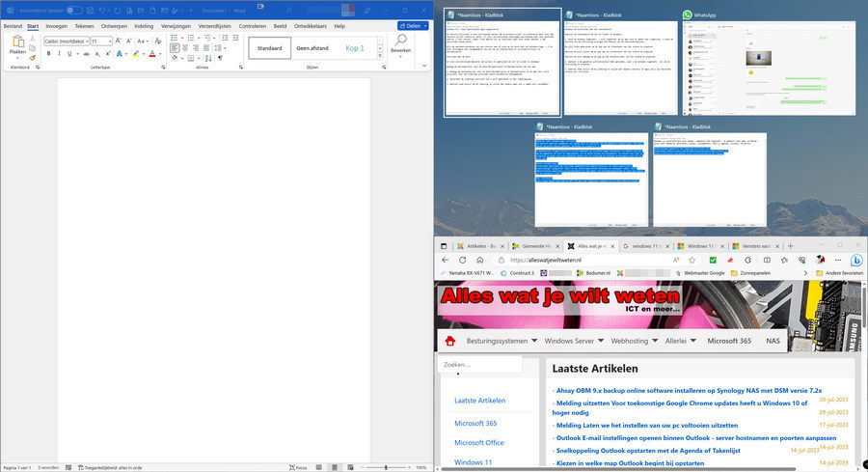The image size is (868, 472).
Task: Open Microsoft 365 link in website sidebar
Action: pyautogui.click(x=475, y=423)
